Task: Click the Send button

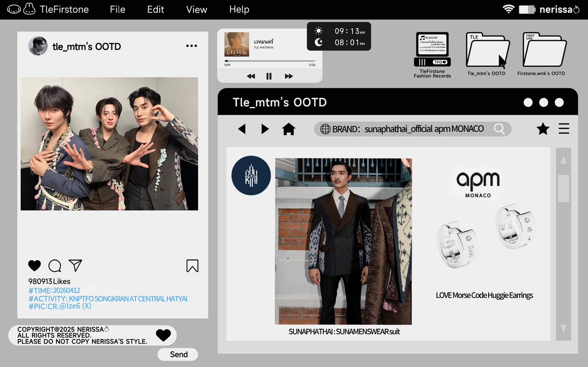Action: tap(178, 354)
